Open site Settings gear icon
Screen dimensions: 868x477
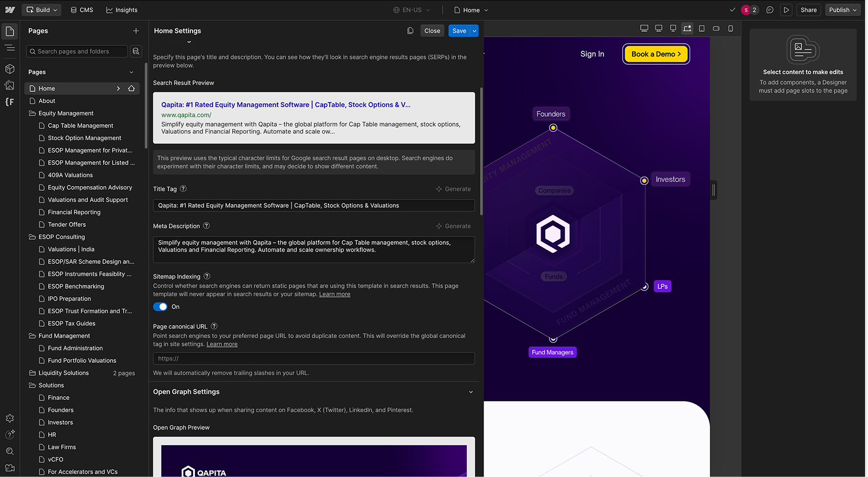point(9,418)
